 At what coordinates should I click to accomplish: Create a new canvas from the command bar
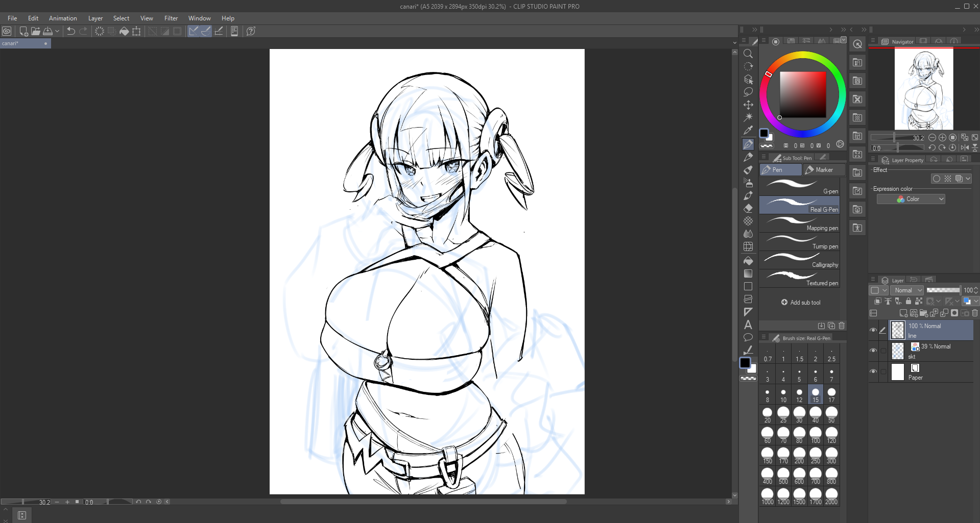tap(23, 31)
